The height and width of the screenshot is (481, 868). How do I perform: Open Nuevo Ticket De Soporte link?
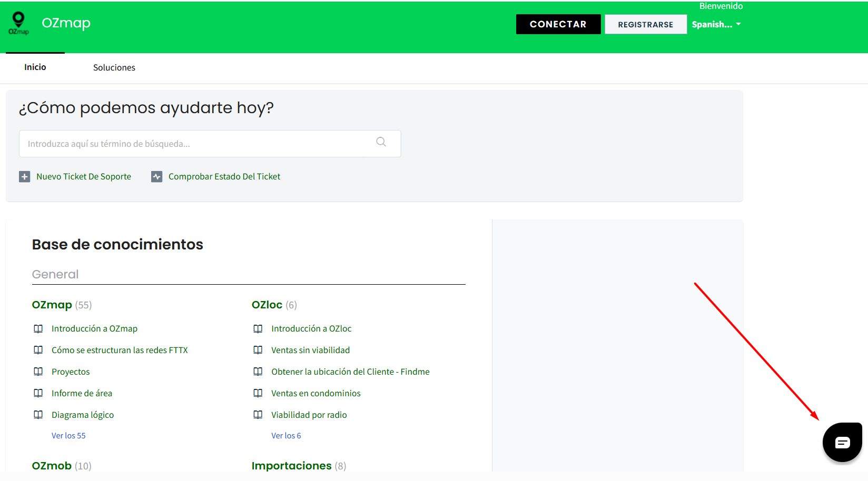pos(84,177)
